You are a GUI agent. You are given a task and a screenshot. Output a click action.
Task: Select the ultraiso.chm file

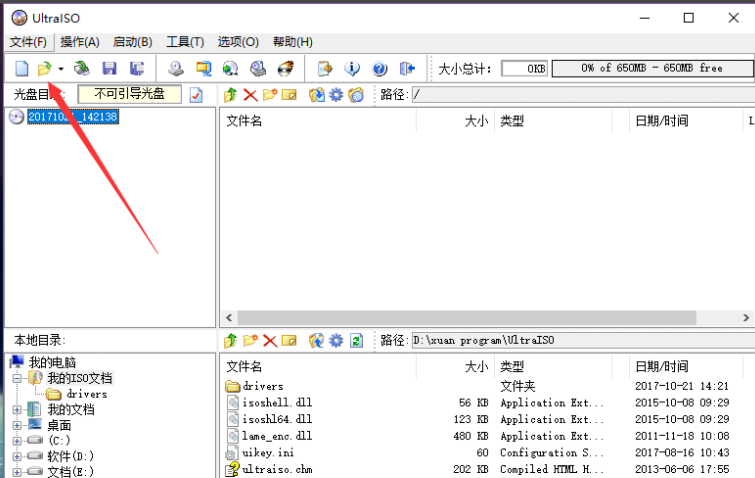[276, 469]
